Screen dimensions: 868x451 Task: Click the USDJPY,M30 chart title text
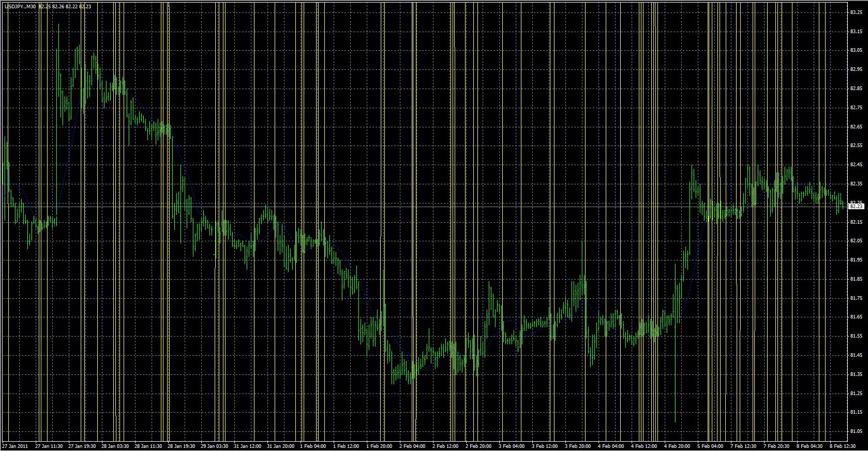coord(20,6)
